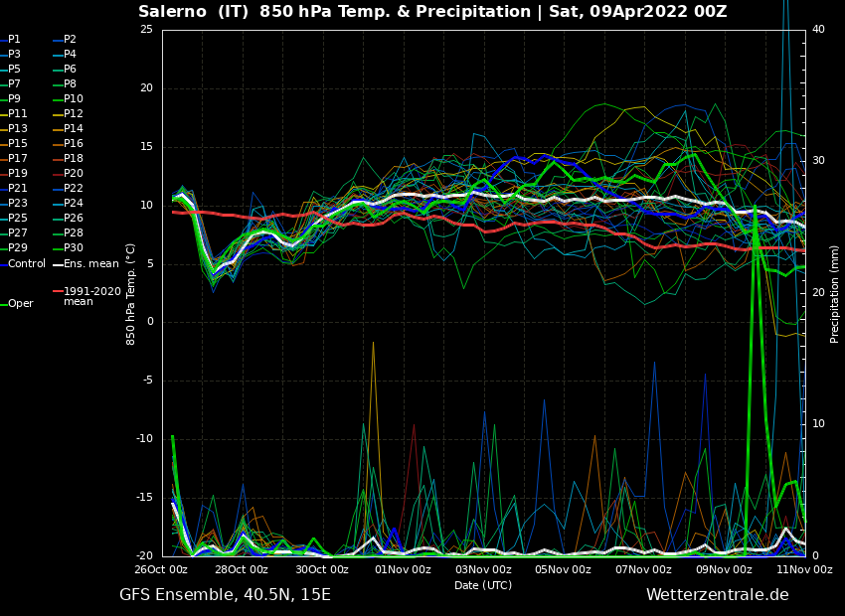845x616 pixels.
Task: Click the Date (UTC) axis label
Action: click(483, 585)
